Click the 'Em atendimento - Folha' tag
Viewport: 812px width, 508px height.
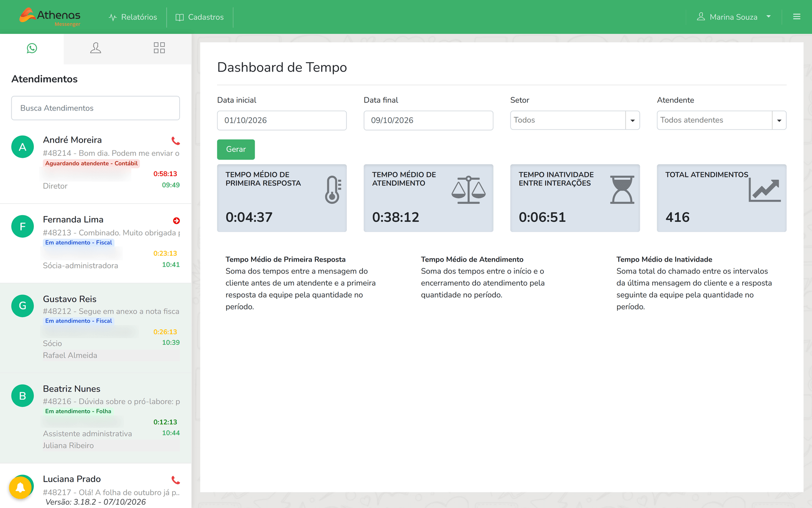click(x=78, y=411)
